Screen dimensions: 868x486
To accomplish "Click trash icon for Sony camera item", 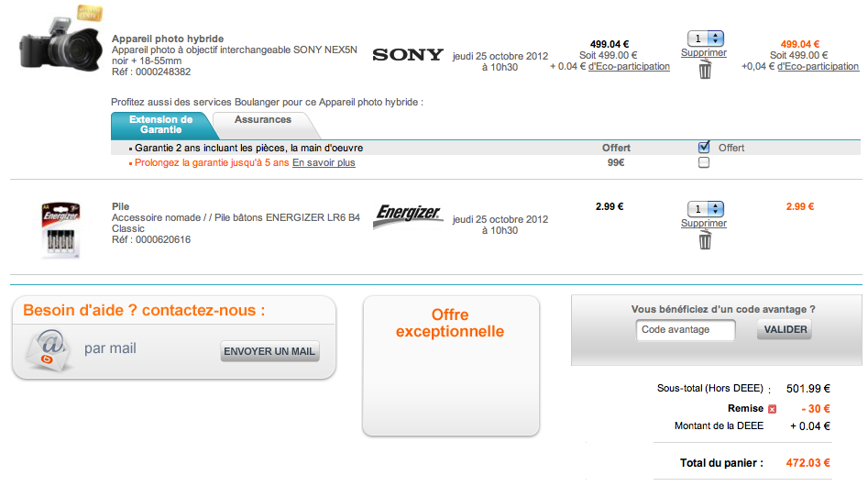I will 704,70.
